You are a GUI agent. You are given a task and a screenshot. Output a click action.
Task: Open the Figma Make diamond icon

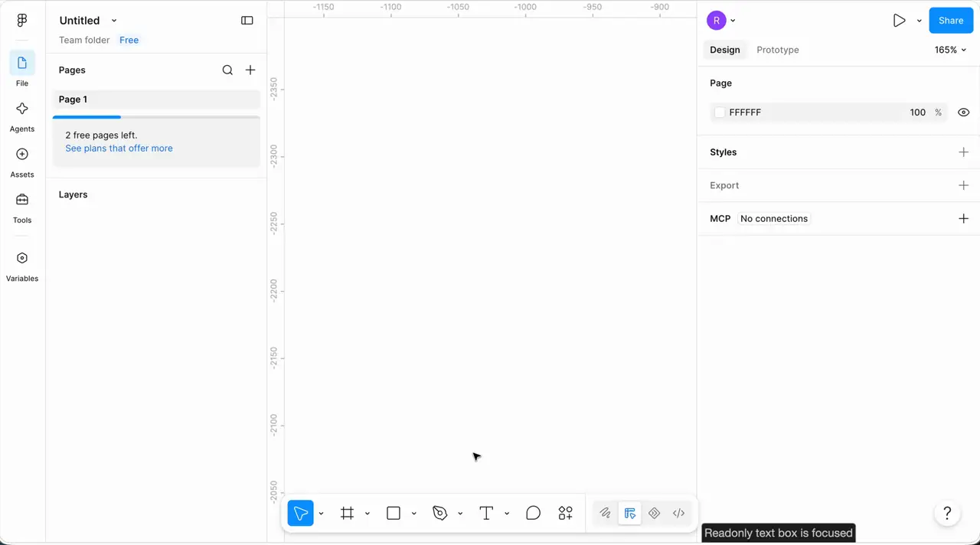654,513
